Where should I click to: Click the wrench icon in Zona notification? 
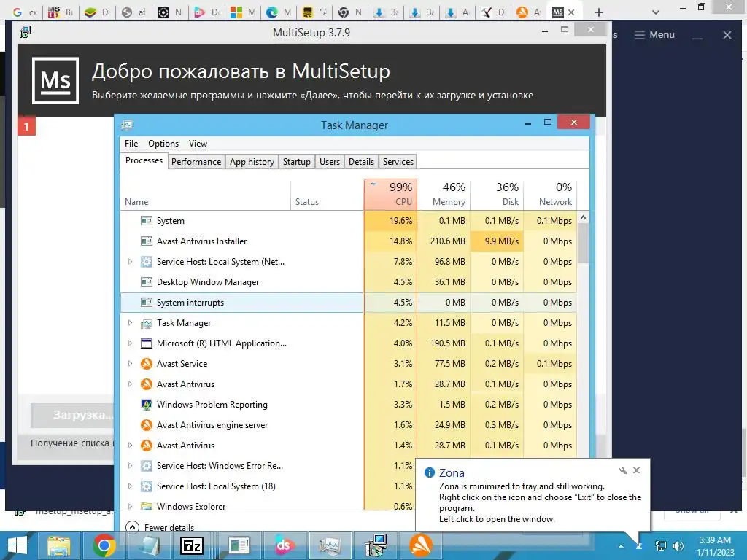tap(623, 470)
